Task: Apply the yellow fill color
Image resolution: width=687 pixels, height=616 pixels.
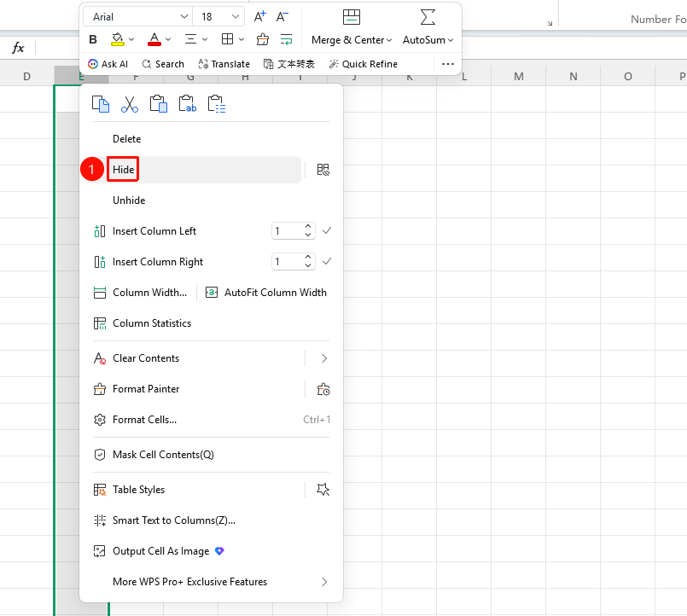Action: click(118, 39)
